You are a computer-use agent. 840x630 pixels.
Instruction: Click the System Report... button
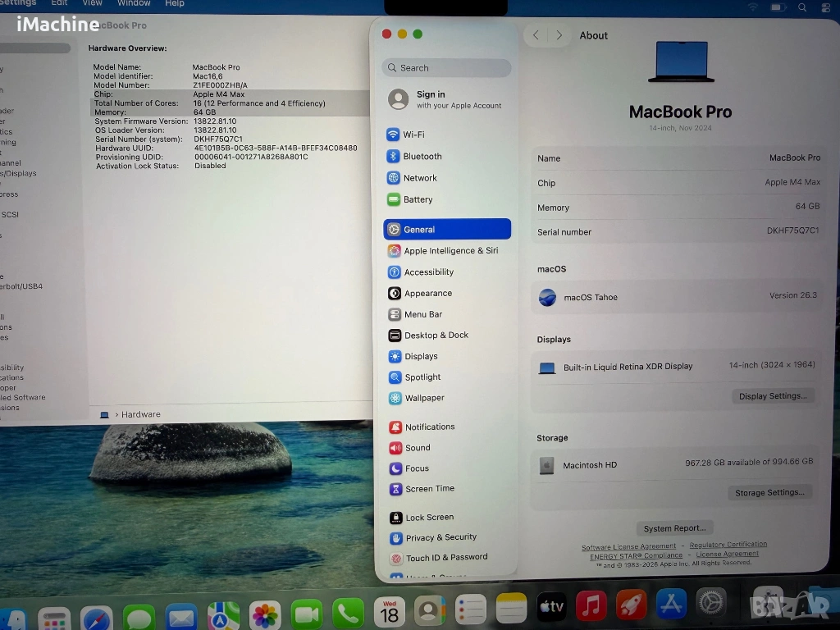point(674,528)
